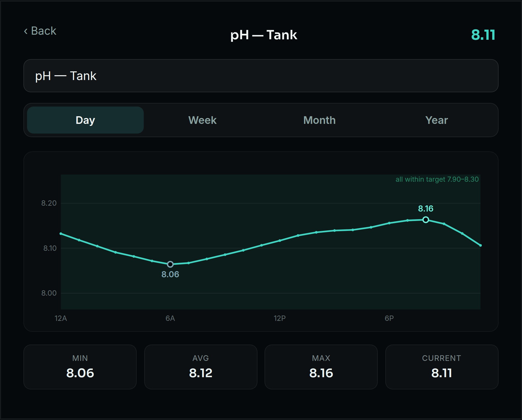Select the MIN 8.06 stat card
522x420 pixels.
click(x=80, y=367)
